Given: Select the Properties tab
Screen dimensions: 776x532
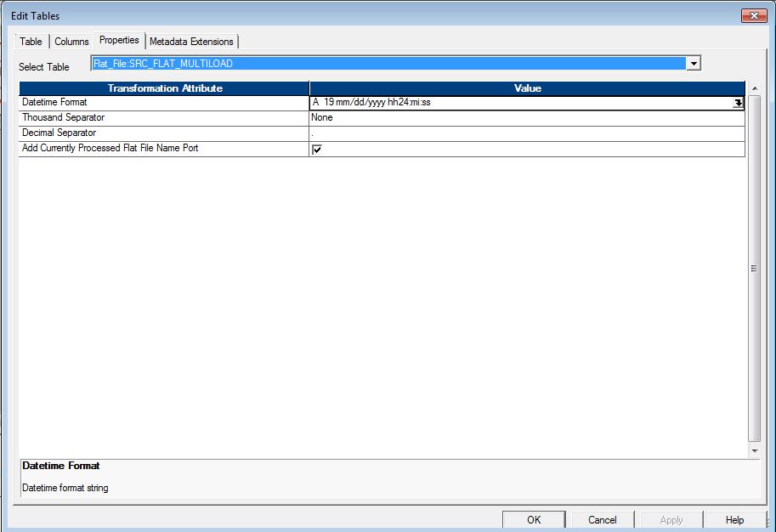Looking at the screenshot, I should [119, 39].
